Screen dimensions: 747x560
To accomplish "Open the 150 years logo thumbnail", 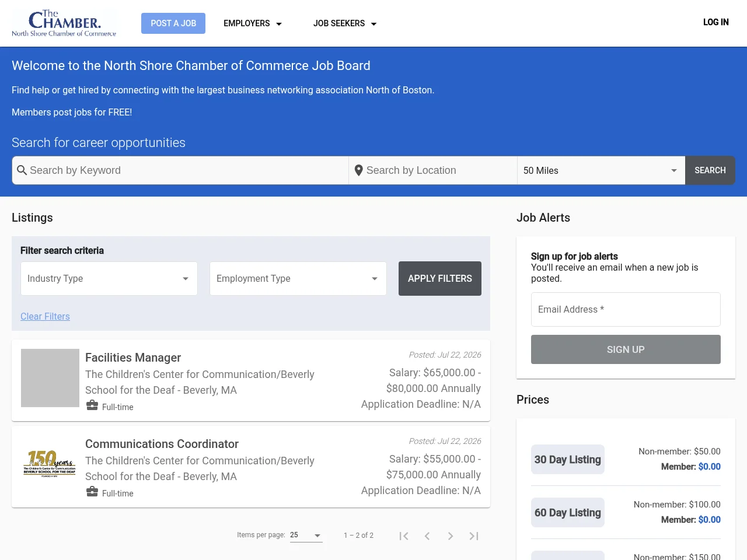I will coord(50,464).
